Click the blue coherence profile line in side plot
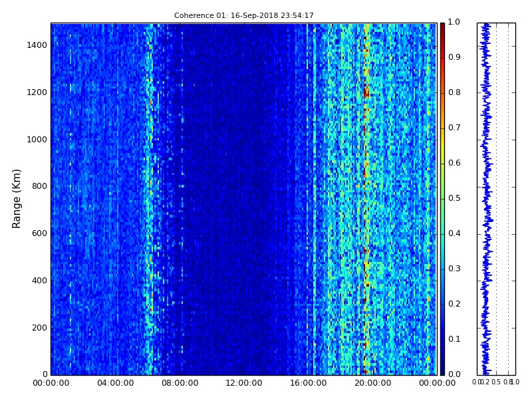The image size is (532, 399). 486,199
